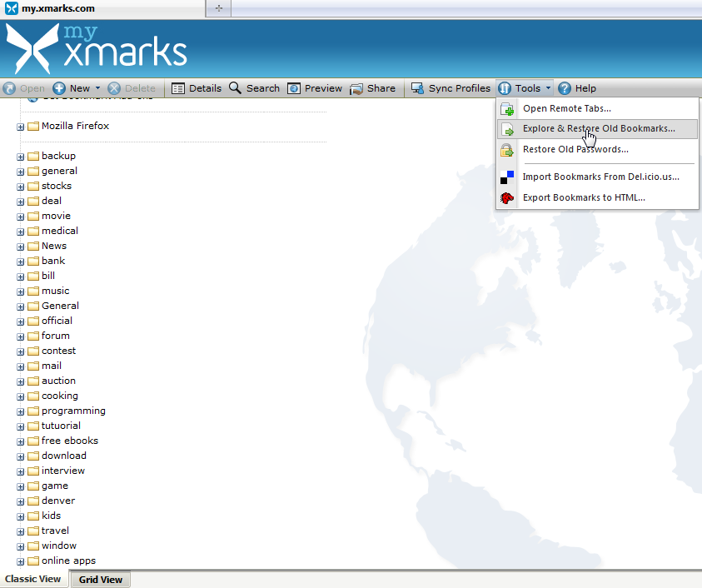Click the Delete x icon
This screenshot has height=588, width=702.
click(114, 88)
